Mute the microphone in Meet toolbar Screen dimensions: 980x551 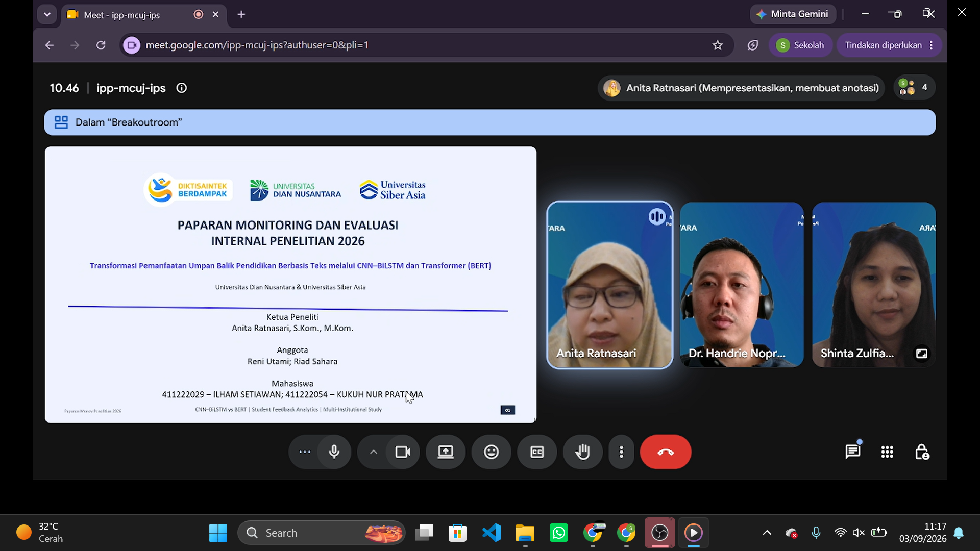pyautogui.click(x=334, y=452)
